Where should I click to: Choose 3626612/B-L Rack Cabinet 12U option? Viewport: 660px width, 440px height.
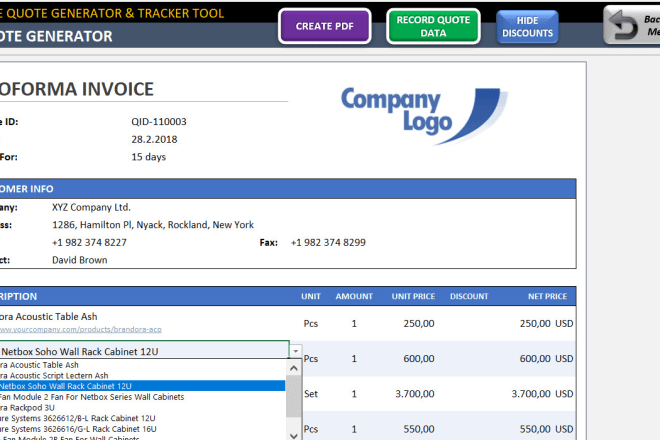coord(143,418)
